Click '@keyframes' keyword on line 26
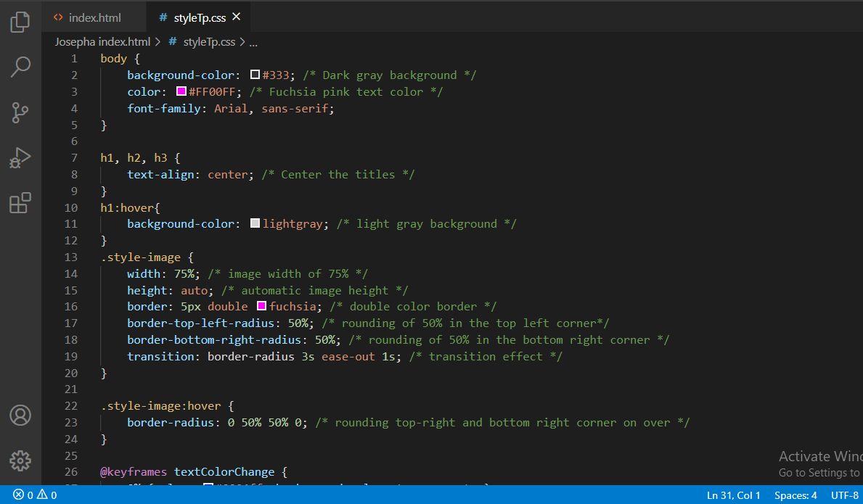This screenshot has height=504, width=863. coord(134,472)
